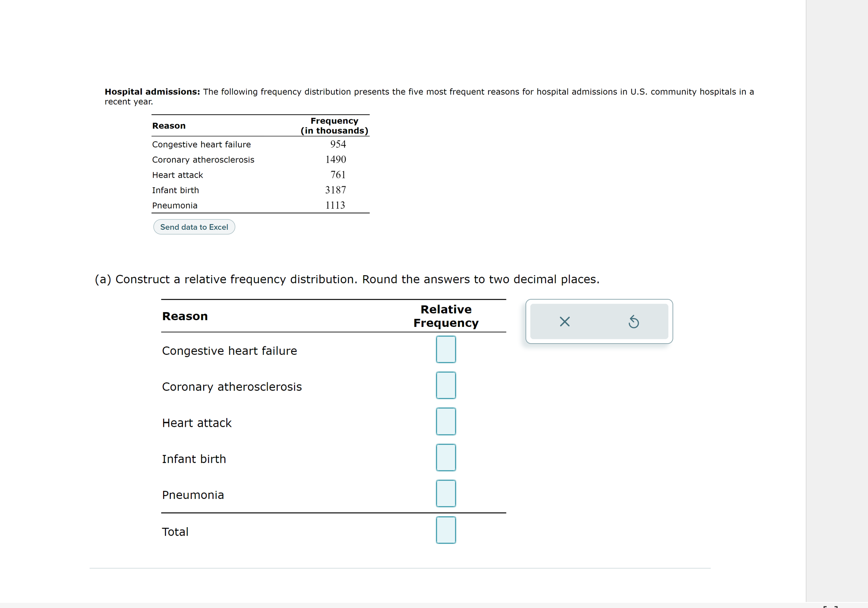Enter value for Congestive heart failure relative frequency
This screenshot has height=608, width=868.
446,349
